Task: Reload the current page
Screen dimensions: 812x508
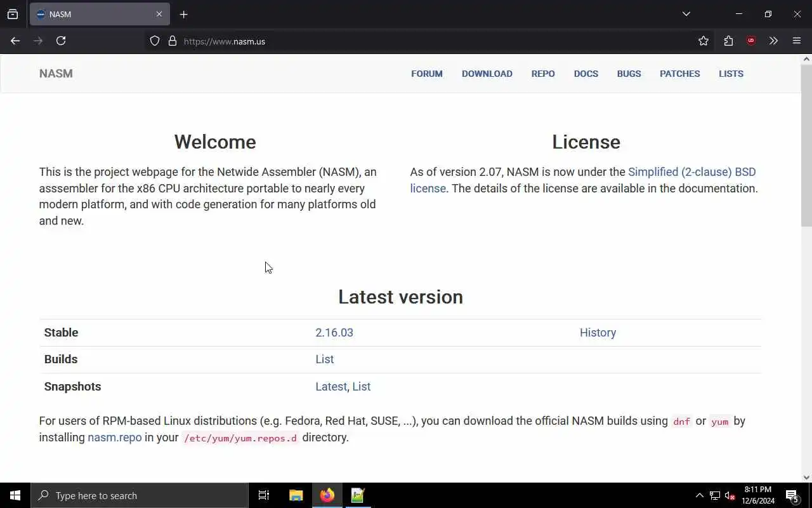Action: pos(61,41)
